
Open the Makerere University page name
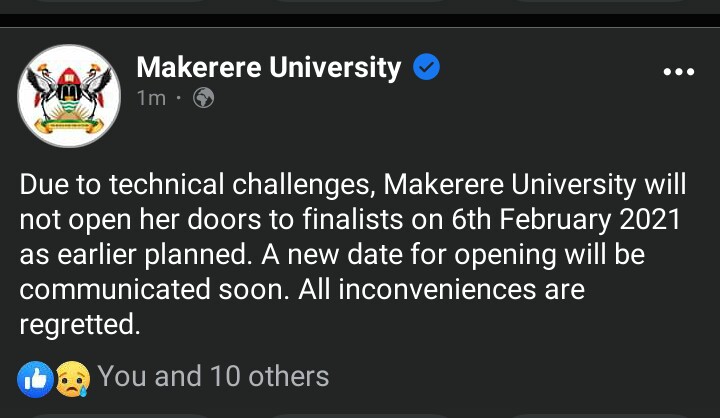tap(269, 68)
